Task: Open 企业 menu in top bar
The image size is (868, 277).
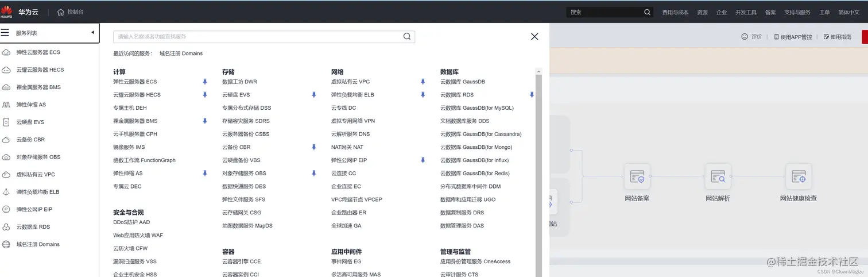Action: 722,13
